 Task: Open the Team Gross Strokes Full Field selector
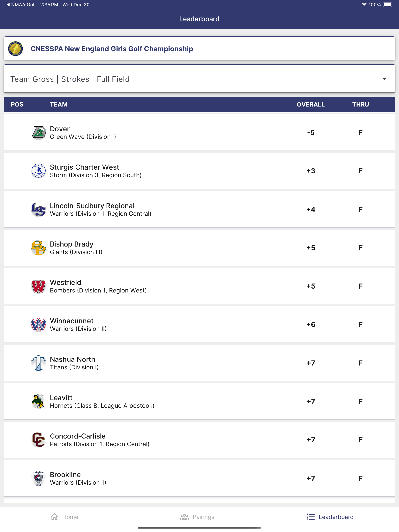[199, 79]
